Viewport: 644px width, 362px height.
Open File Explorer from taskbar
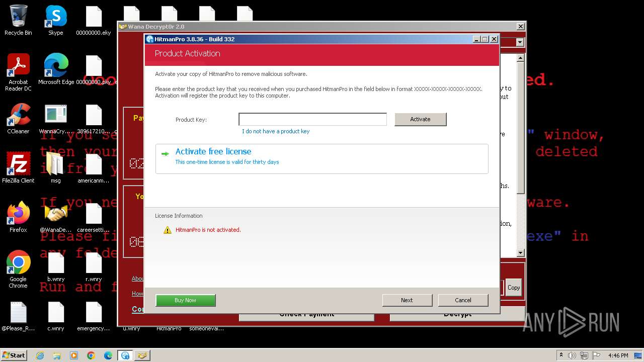[x=57, y=355]
